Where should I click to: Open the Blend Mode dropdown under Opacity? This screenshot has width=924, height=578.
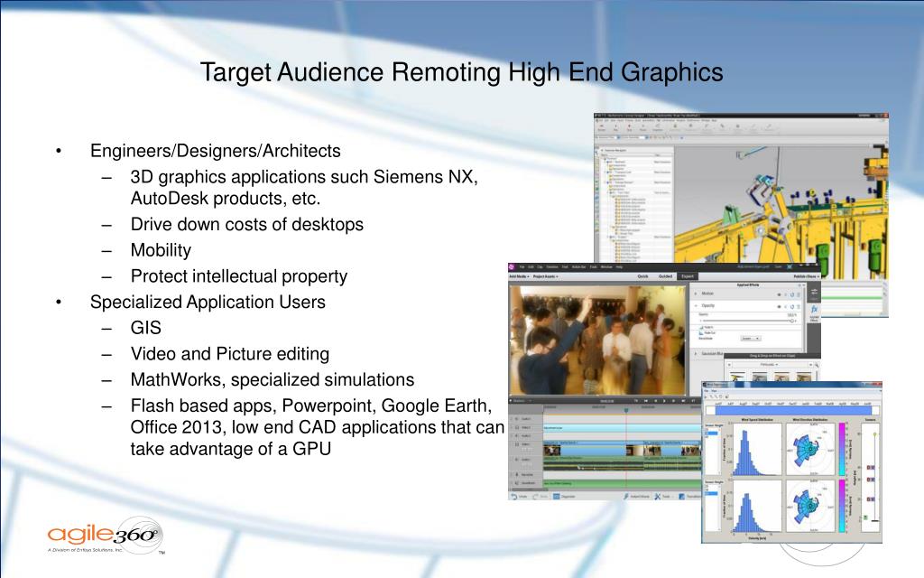[x=750, y=339]
